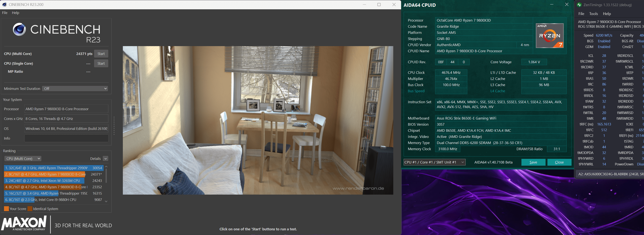Open the Cinebench File menu
Screen dimensions: 644x235
tap(5, 13)
